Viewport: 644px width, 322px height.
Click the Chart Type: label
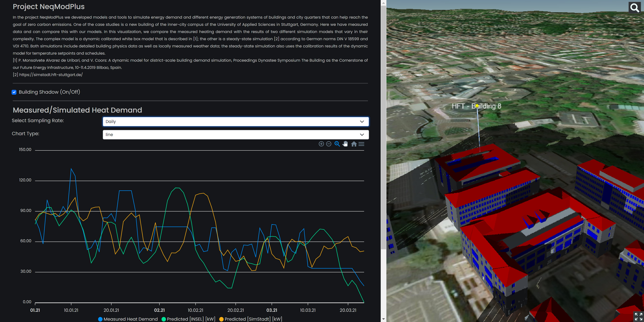(x=25, y=134)
